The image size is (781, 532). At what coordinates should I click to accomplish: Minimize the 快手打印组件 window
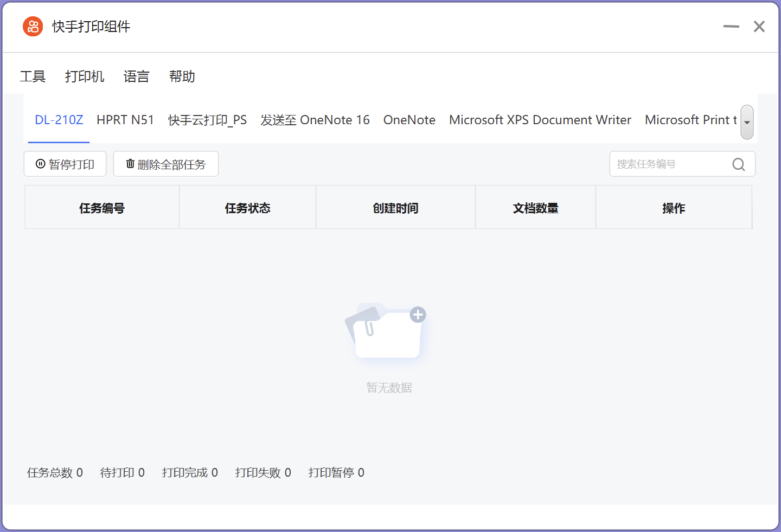(x=731, y=27)
